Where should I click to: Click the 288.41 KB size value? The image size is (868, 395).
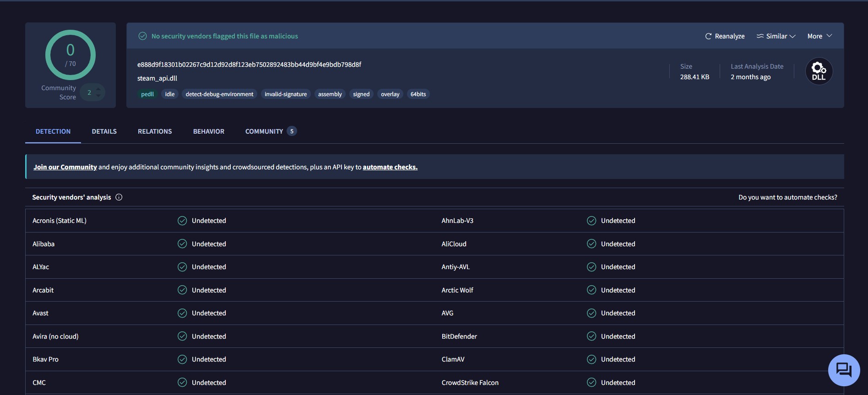694,77
